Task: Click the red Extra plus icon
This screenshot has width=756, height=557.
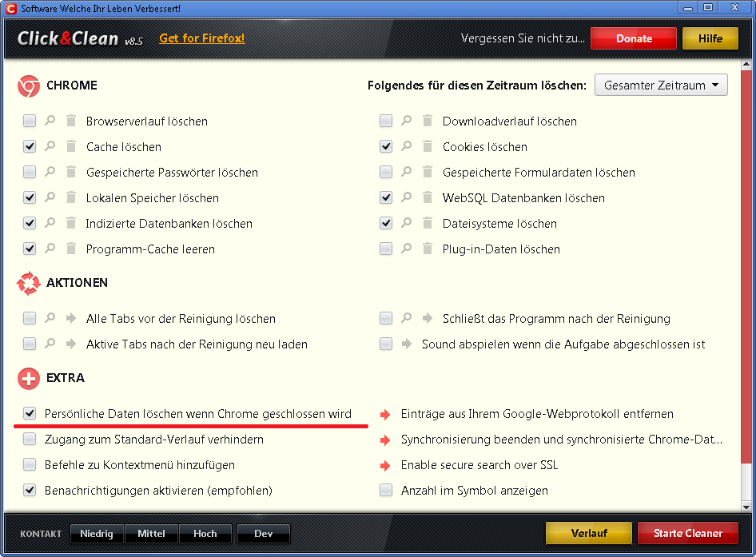Action: tap(29, 379)
